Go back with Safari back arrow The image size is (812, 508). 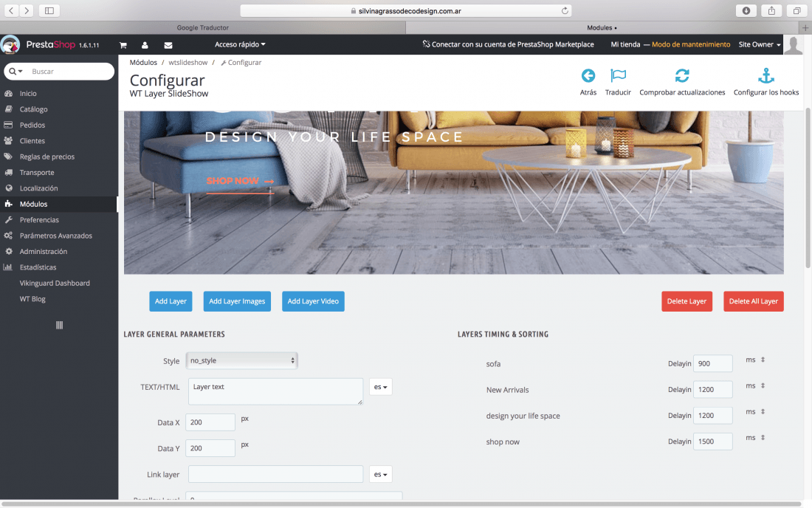click(11, 10)
